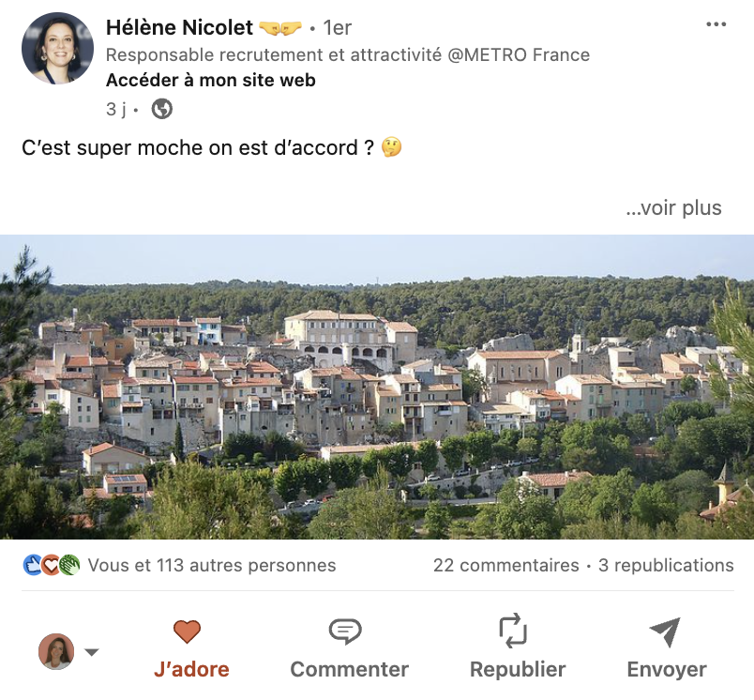Click the speech bubble Commenter icon
The height and width of the screenshot is (700, 754).
pos(345,632)
